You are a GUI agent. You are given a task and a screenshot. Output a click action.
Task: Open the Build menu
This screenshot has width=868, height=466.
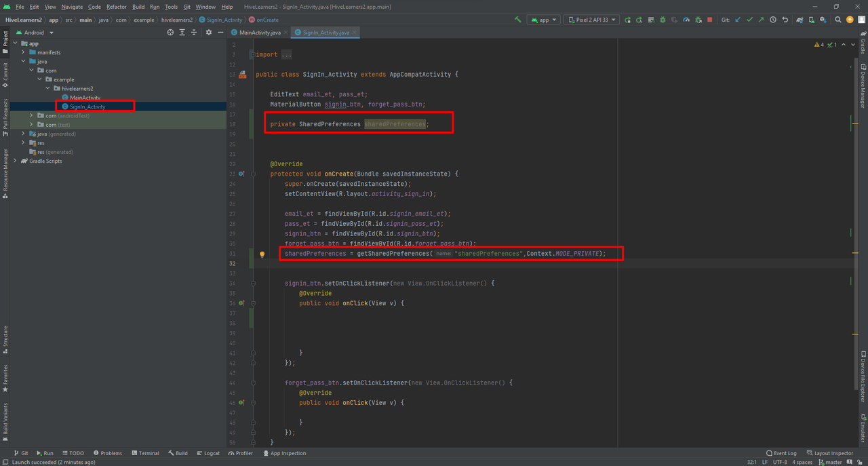[x=138, y=7]
